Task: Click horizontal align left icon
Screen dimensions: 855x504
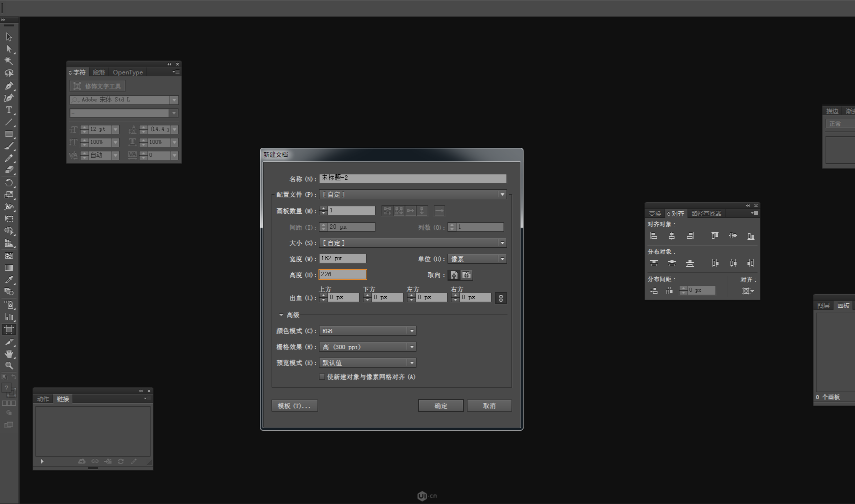Action: click(653, 236)
